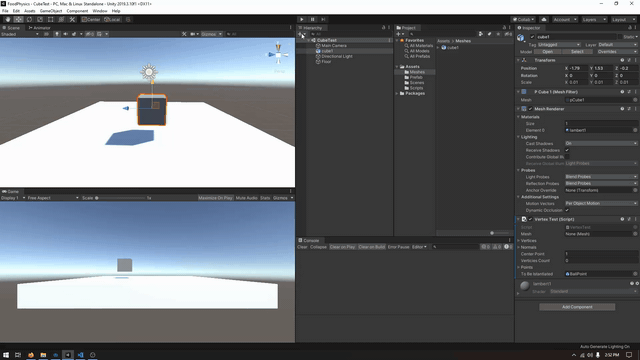Collapse the Transform component

tap(519, 60)
